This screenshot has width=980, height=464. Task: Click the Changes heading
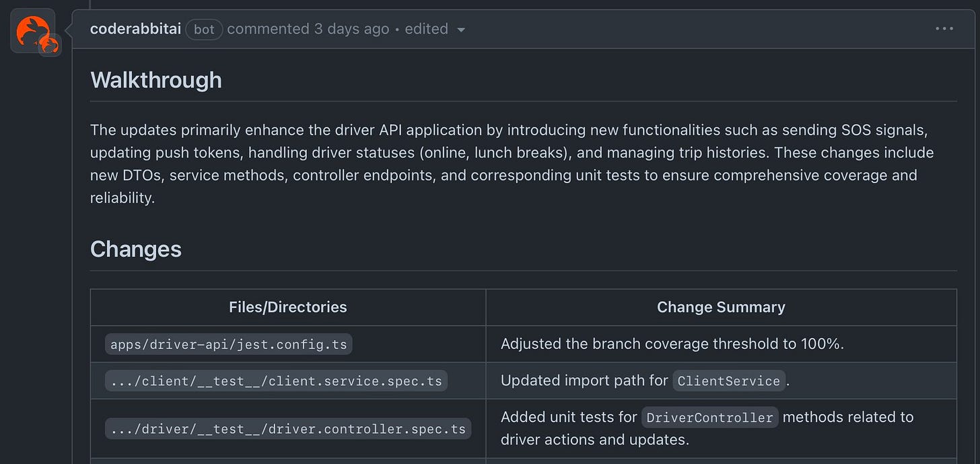pos(136,249)
